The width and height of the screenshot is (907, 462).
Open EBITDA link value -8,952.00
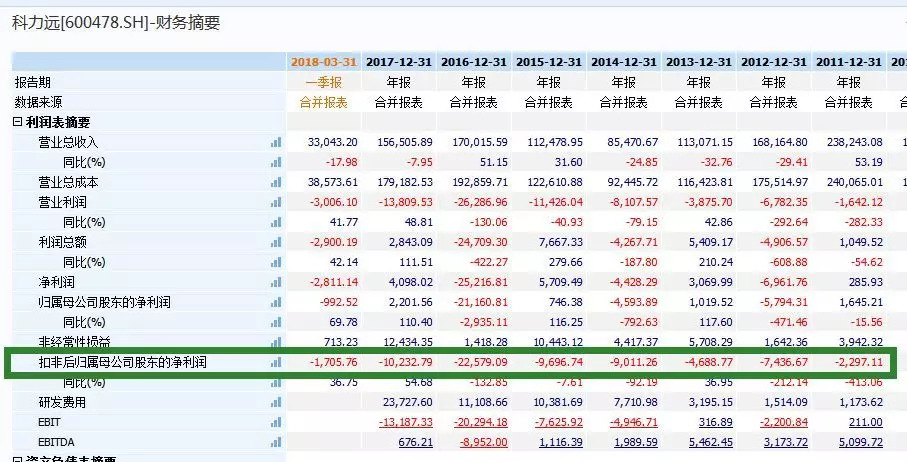coord(484,442)
